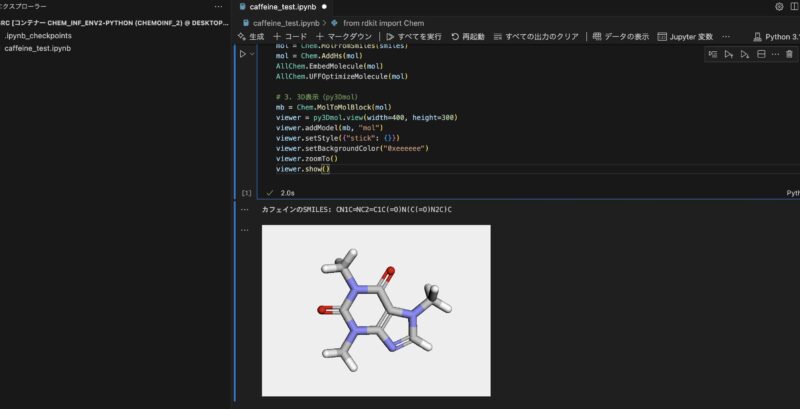Restart the kernel with 再起動
The image size is (800, 409).
click(468, 37)
